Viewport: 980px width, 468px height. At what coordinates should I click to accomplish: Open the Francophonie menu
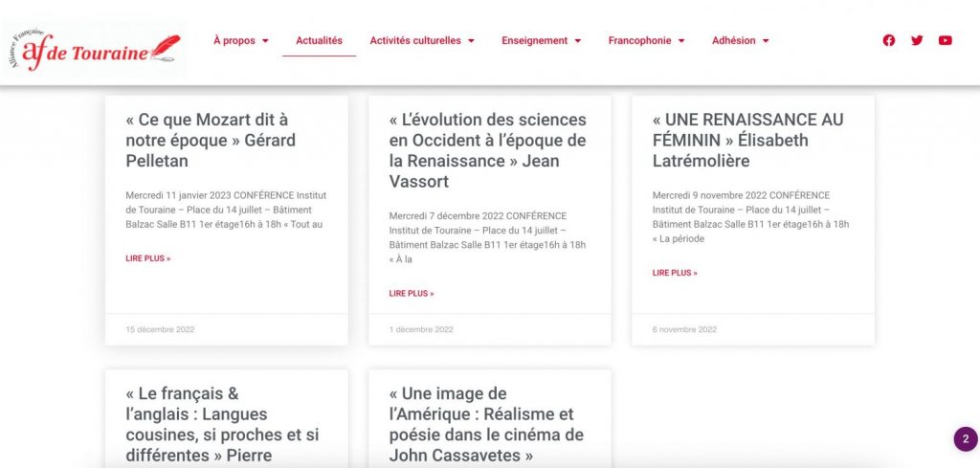639,40
